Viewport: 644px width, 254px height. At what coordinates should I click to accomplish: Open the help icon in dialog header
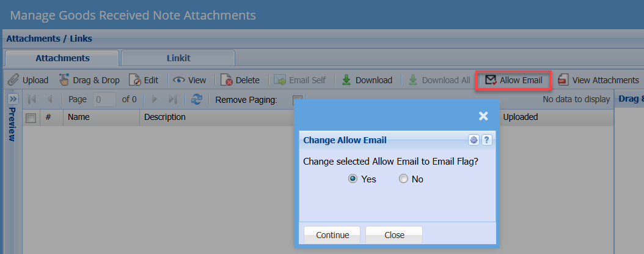(x=486, y=140)
